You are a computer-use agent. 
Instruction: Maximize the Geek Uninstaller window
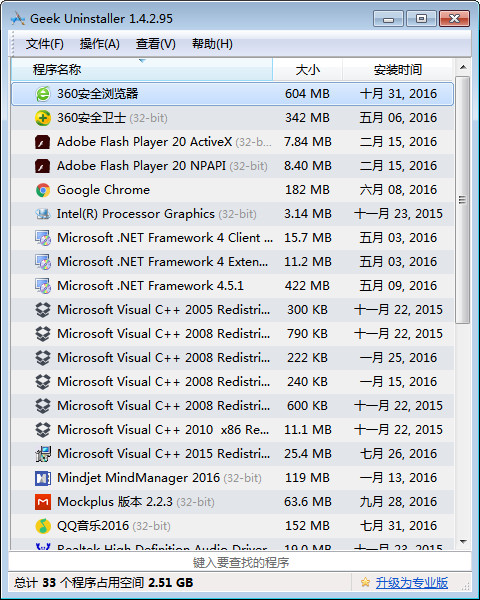[421, 19]
